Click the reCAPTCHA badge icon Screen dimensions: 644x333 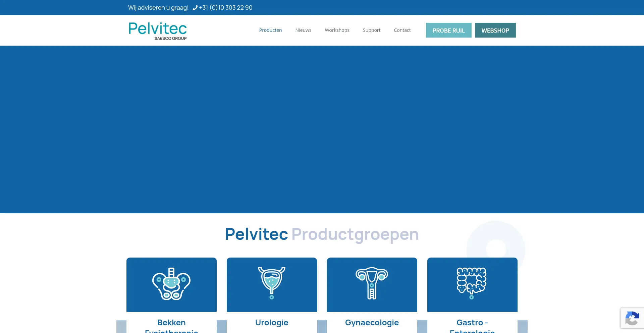coord(632,318)
